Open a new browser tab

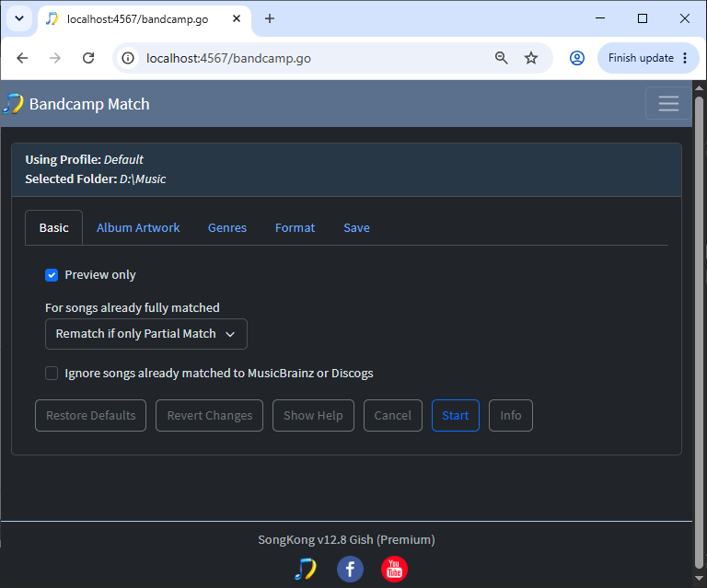pos(269,18)
